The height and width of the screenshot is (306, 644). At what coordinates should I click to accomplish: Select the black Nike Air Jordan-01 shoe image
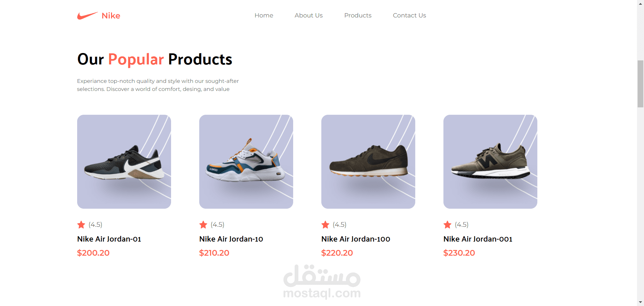click(x=124, y=162)
